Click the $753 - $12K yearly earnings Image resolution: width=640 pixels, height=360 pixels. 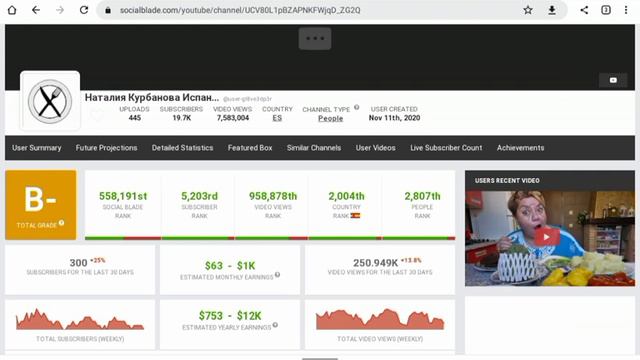(230, 316)
